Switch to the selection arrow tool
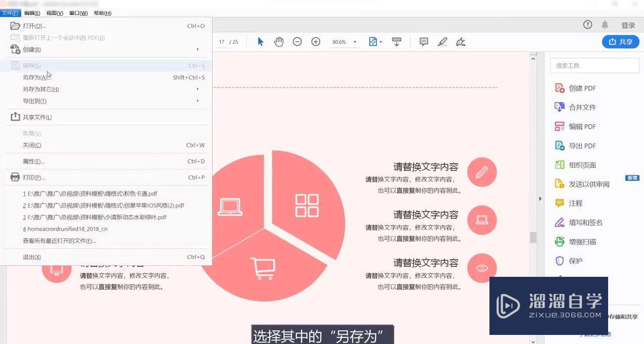Image resolution: width=644 pixels, height=344 pixels. 260,42
